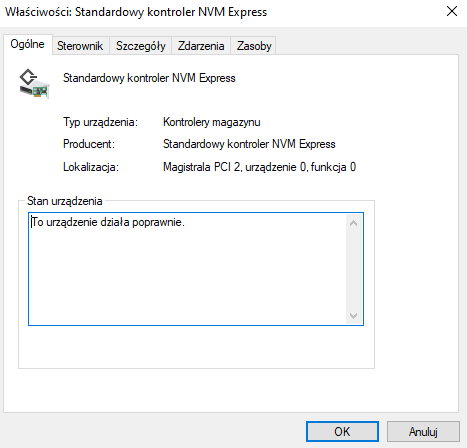Show the Zasoby tab
The width and height of the screenshot is (467, 448).
click(x=254, y=46)
